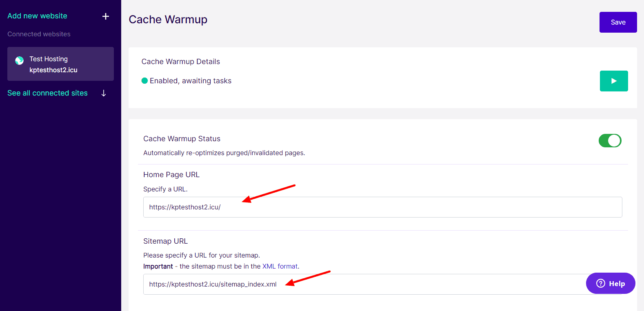Viewport: 644px width, 311px height.
Task: Save the Cache Warmup settings
Action: (618, 22)
